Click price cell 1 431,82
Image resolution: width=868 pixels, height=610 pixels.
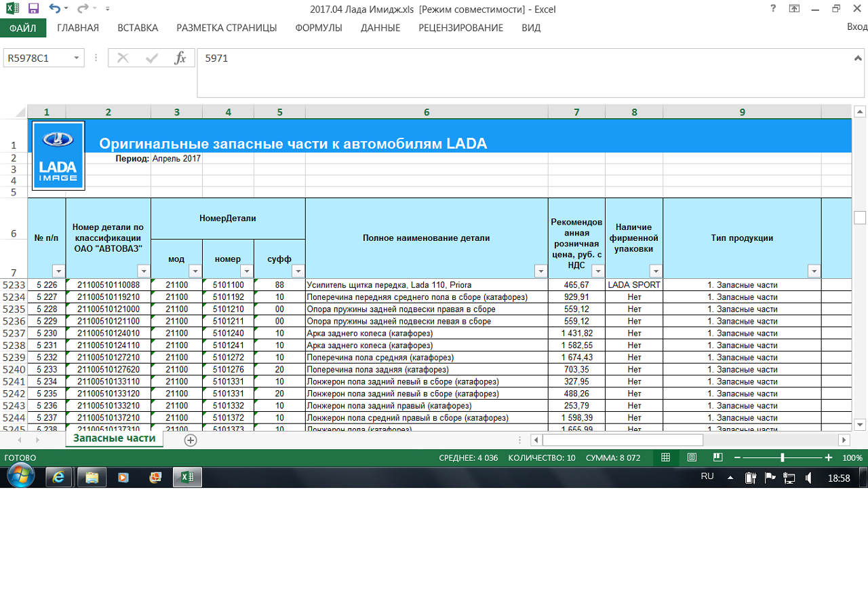click(x=577, y=333)
